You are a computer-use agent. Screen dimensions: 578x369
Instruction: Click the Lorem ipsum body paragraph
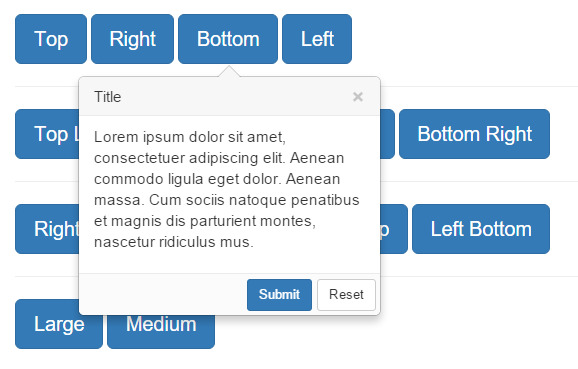227,189
